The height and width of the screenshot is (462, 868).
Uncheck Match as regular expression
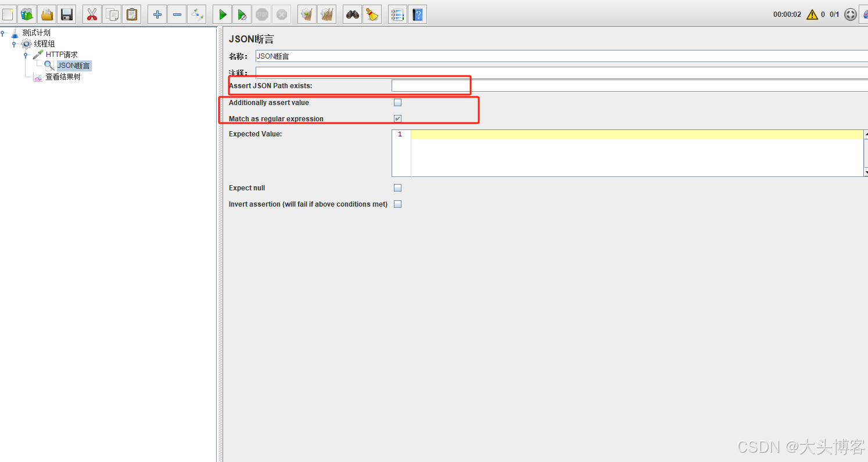(397, 118)
